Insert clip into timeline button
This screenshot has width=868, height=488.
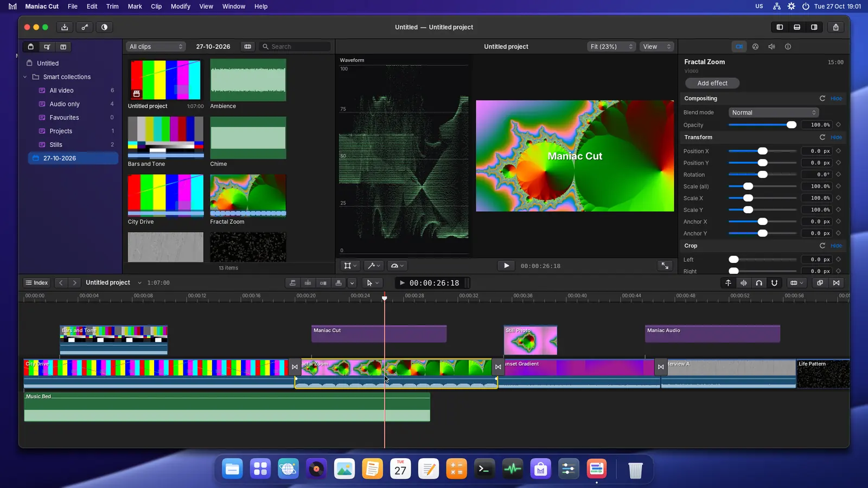(308, 283)
